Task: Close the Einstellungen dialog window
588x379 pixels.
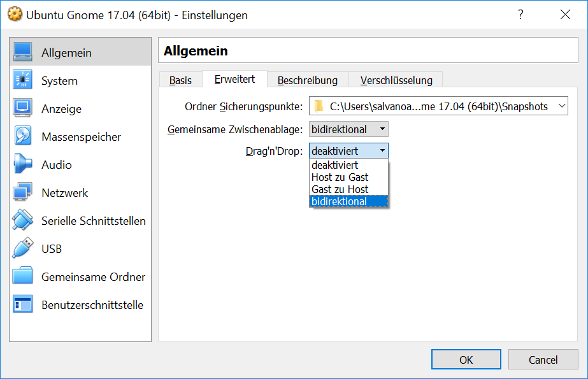Action: point(565,15)
